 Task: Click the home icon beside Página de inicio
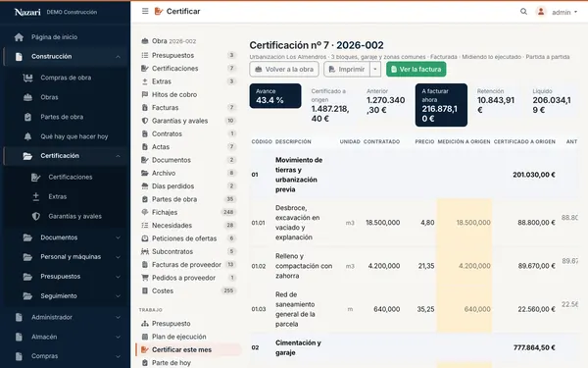tap(19, 37)
